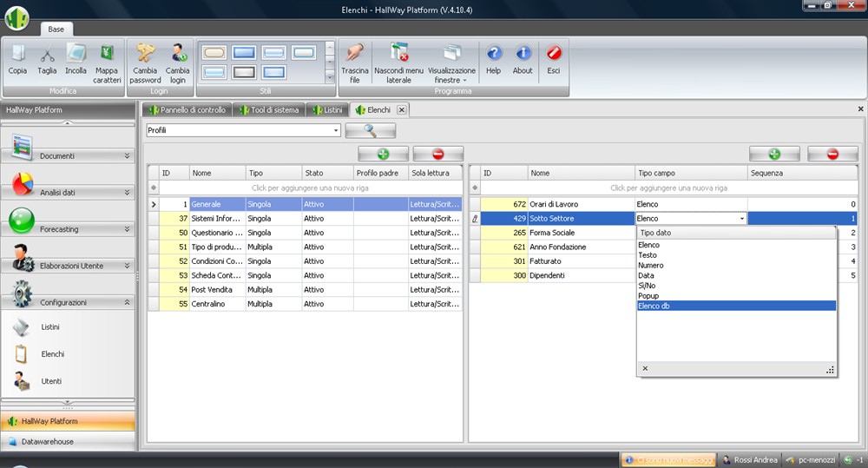Add field with right green plus button
The width and height of the screenshot is (868, 468).
[x=774, y=154]
